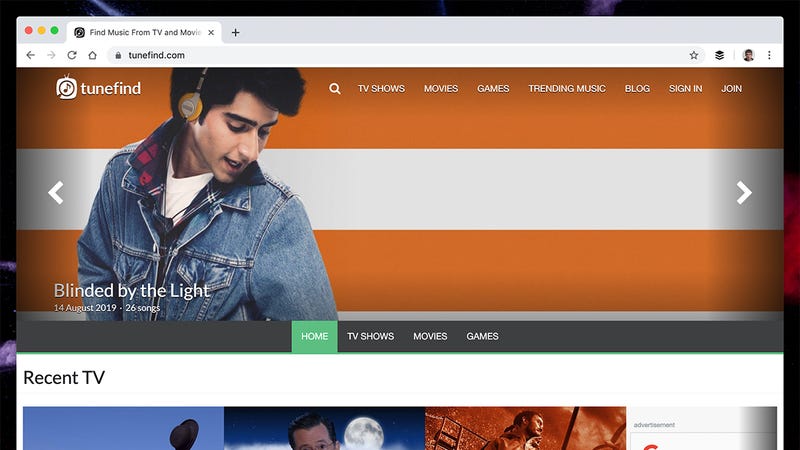Click the yellow window minimize button
Viewport: 800px width, 450px height.
click(41, 31)
